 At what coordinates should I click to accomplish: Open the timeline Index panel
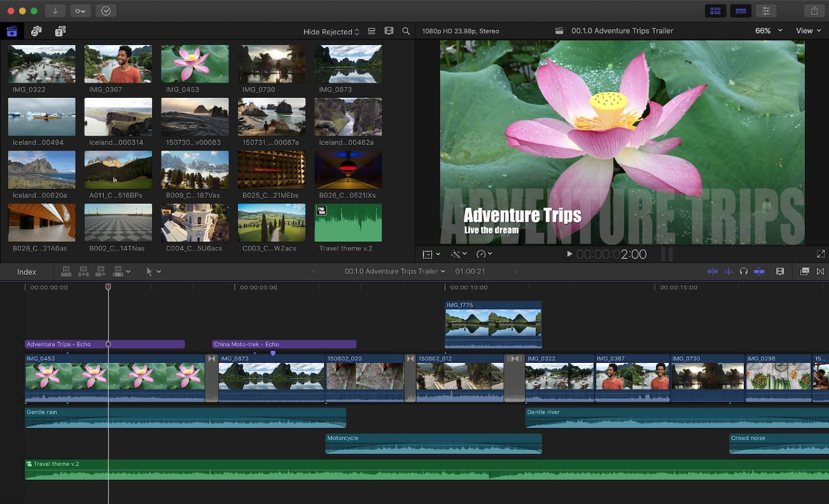click(26, 271)
